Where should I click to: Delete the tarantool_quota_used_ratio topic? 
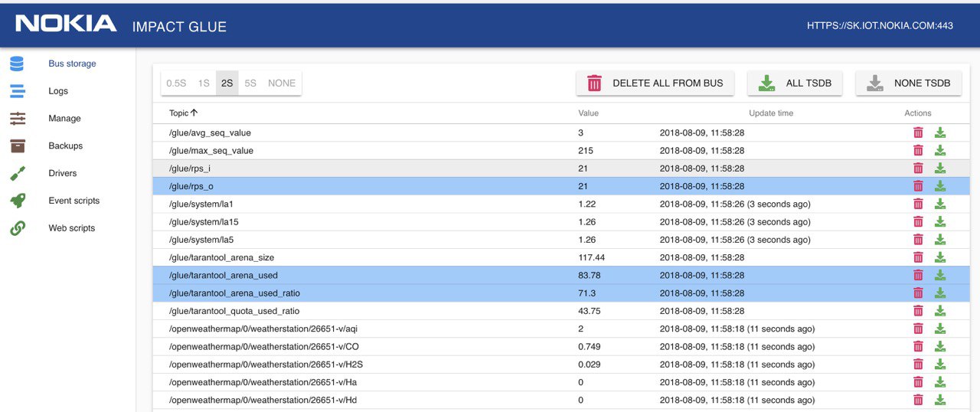pyautogui.click(x=918, y=311)
